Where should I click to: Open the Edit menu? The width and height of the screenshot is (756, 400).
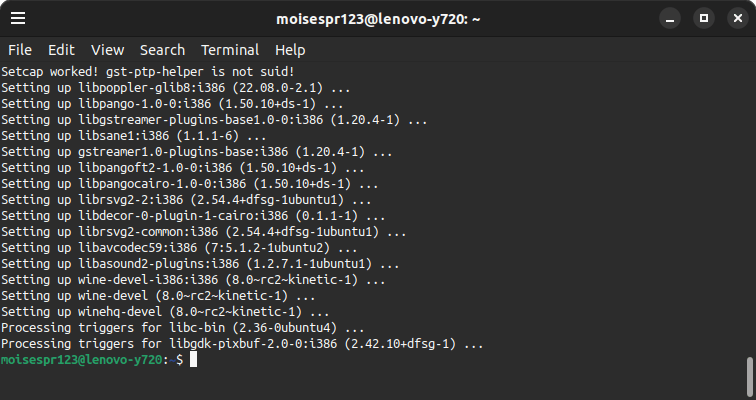click(61, 50)
